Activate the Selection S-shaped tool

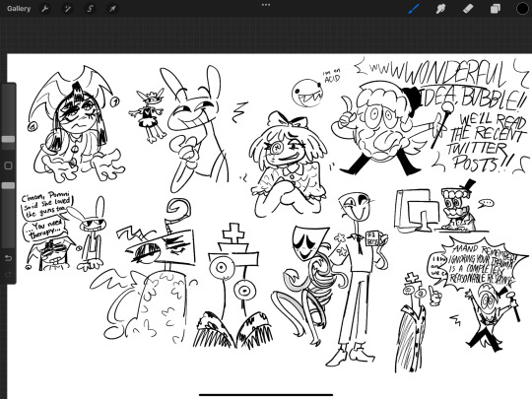pyautogui.click(x=90, y=9)
